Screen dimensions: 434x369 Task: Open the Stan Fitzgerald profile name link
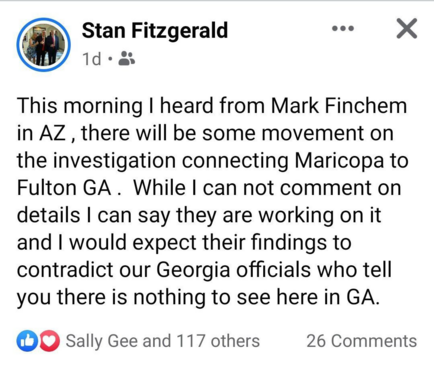pos(155,30)
